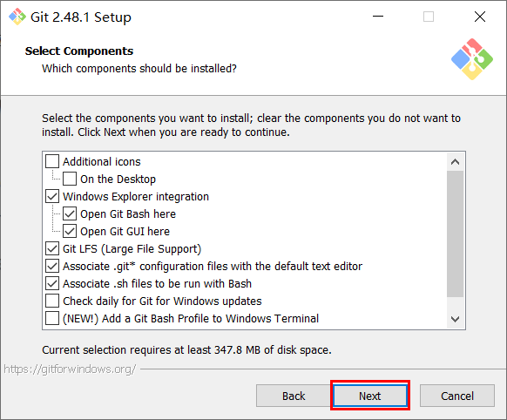
Task: Enable the Additional icons checkbox
Action: coord(52,161)
